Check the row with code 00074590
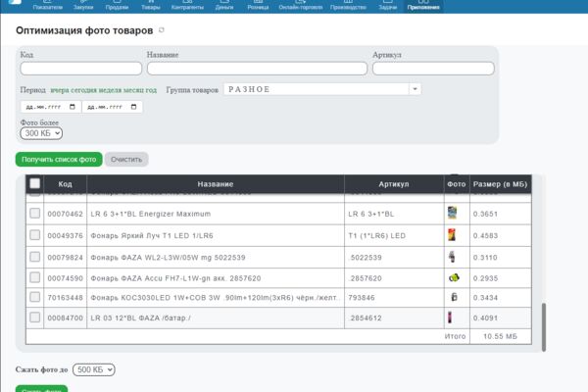Screen dimensions: 588x392 click(35, 277)
